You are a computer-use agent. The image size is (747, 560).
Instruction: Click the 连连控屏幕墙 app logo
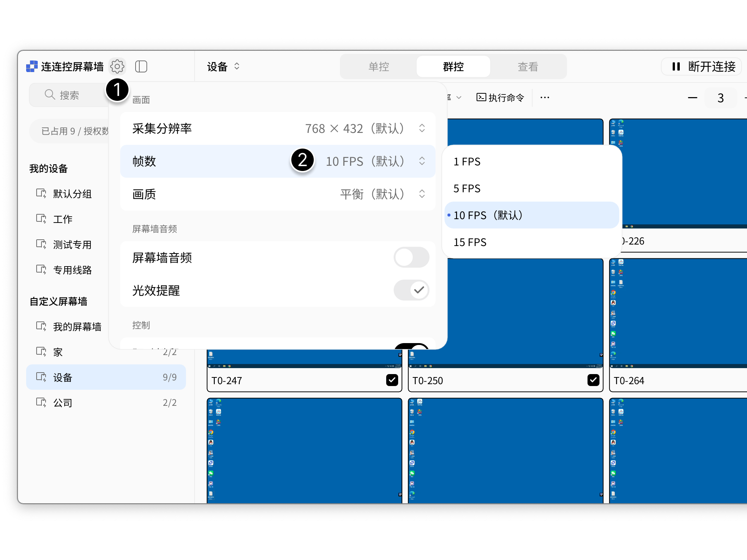[x=32, y=66]
